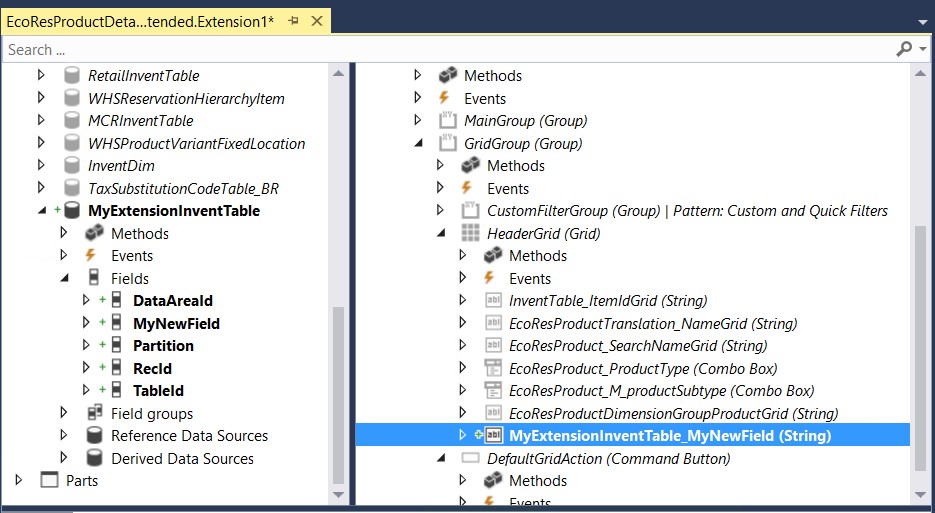935x513 pixels.
Task: Click the HeaderGrid grid icon
Action: [470, 233]
